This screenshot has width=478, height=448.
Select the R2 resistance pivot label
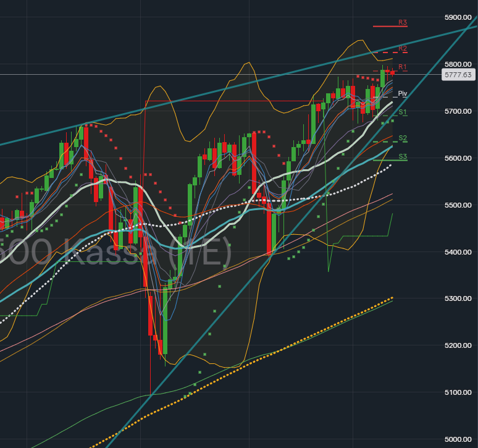click(403, 48)
